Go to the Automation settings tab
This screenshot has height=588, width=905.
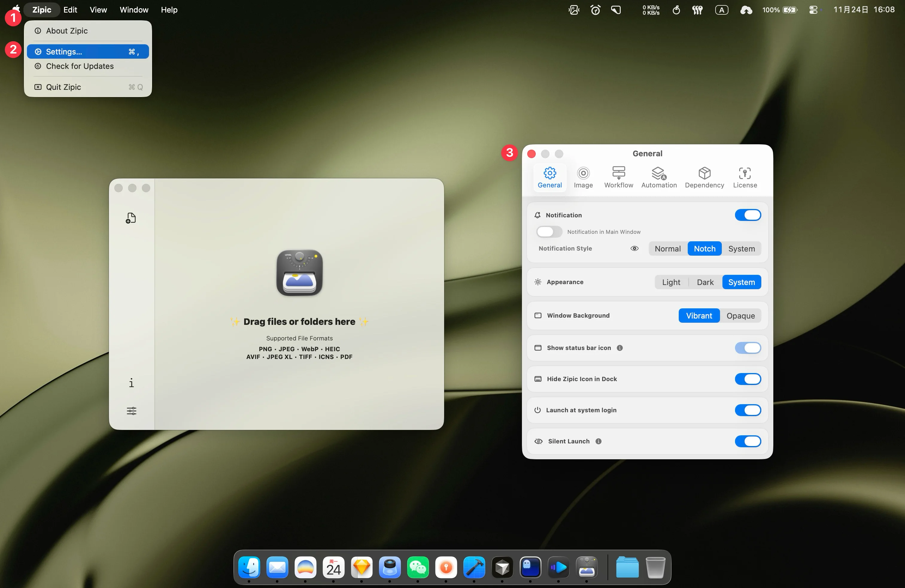click(659, 177)
